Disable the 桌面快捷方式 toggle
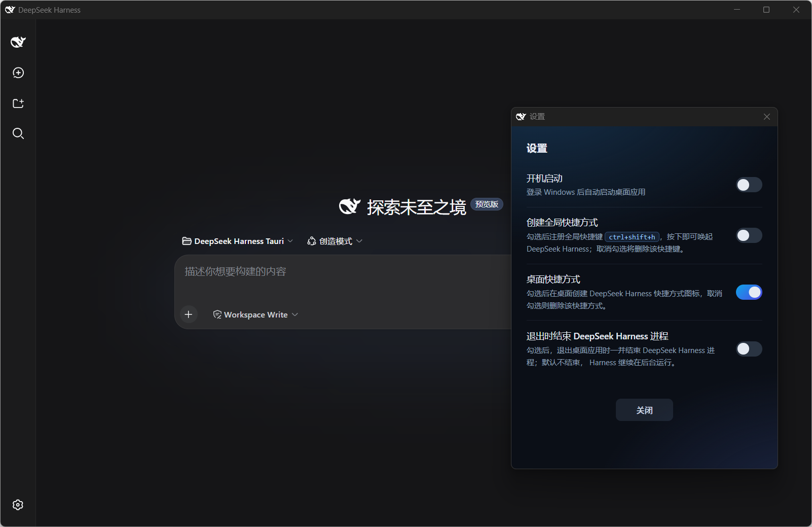The image size is (812, 527). tap(749, 292)
